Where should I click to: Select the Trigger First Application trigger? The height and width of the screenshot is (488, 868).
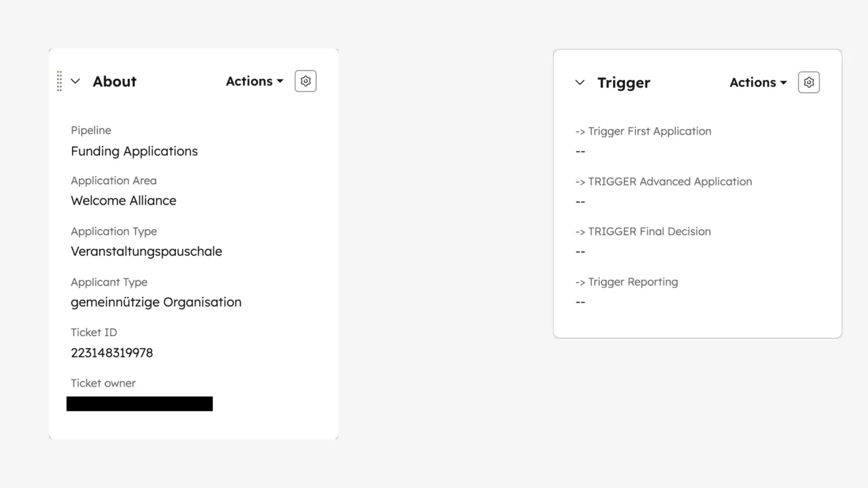coord(650,131)
